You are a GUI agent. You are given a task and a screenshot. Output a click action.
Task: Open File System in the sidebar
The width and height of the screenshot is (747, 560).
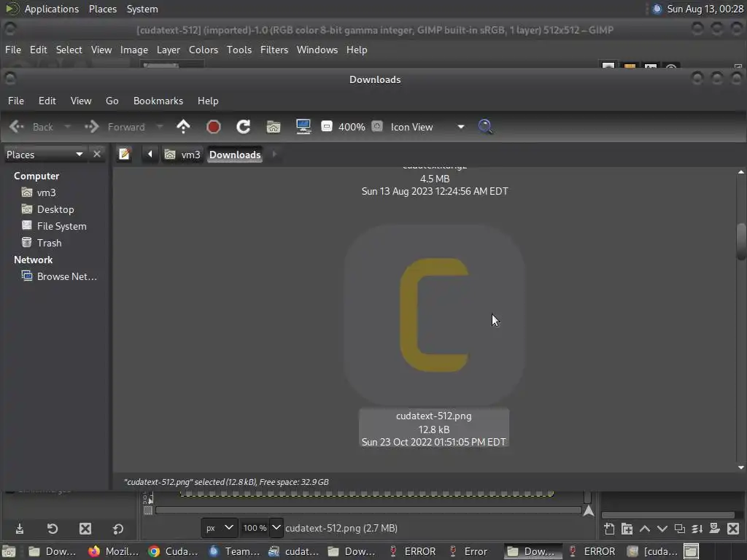(x=61, y=226)
